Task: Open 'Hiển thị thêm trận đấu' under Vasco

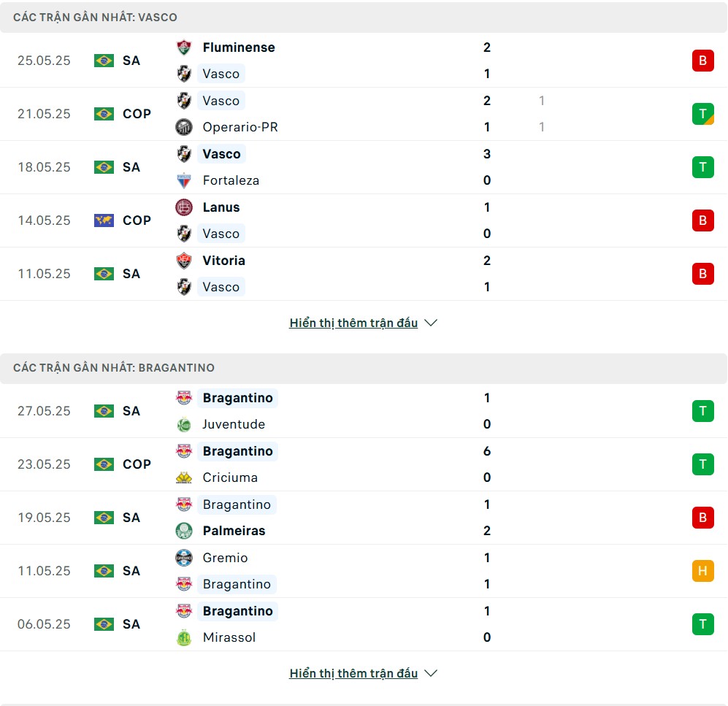Action: coord(353,323)
